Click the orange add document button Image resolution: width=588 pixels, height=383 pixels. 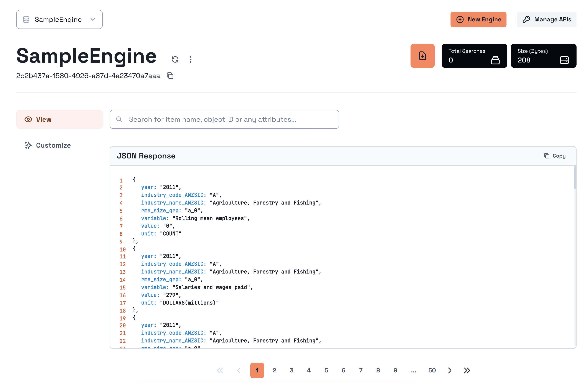[x=422, y=56]
